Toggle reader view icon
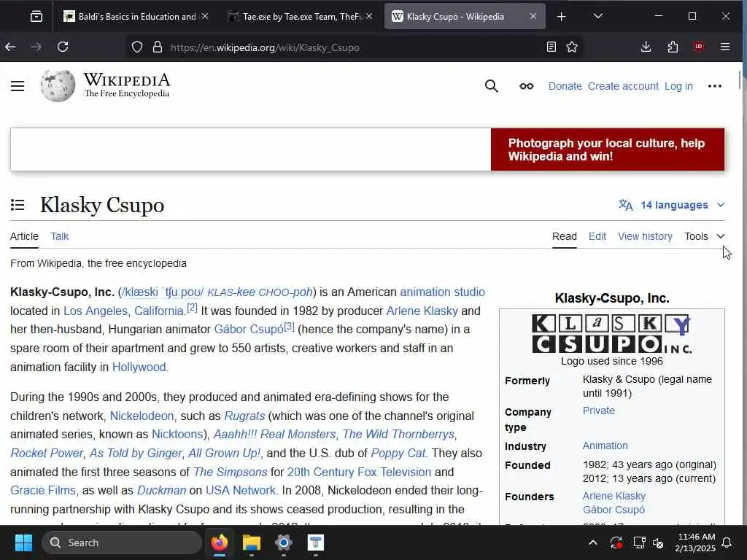This screenshot has height=560, width=747. (x=551, y=47)
